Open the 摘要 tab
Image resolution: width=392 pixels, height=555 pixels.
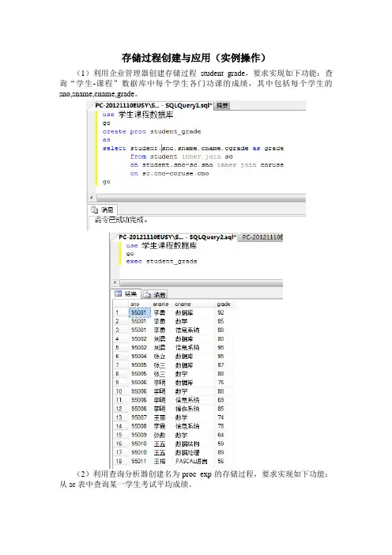223,105
